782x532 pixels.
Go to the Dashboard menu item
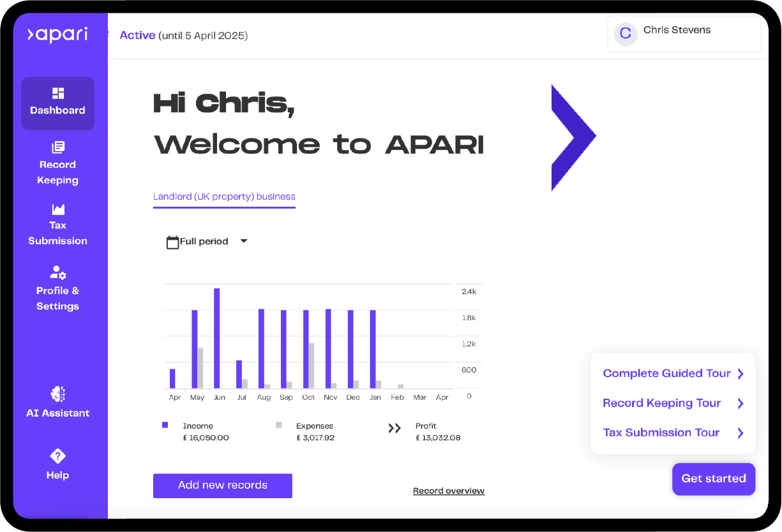pos(57,103)
